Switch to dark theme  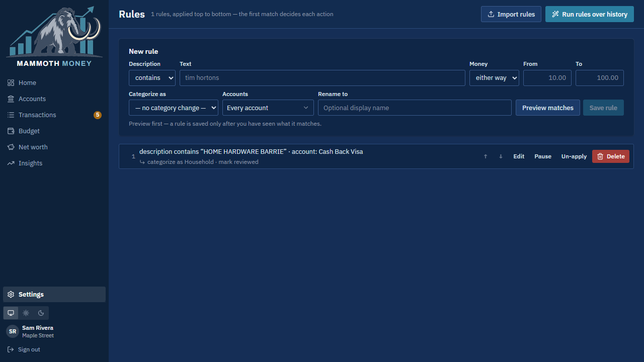(41, 313)
